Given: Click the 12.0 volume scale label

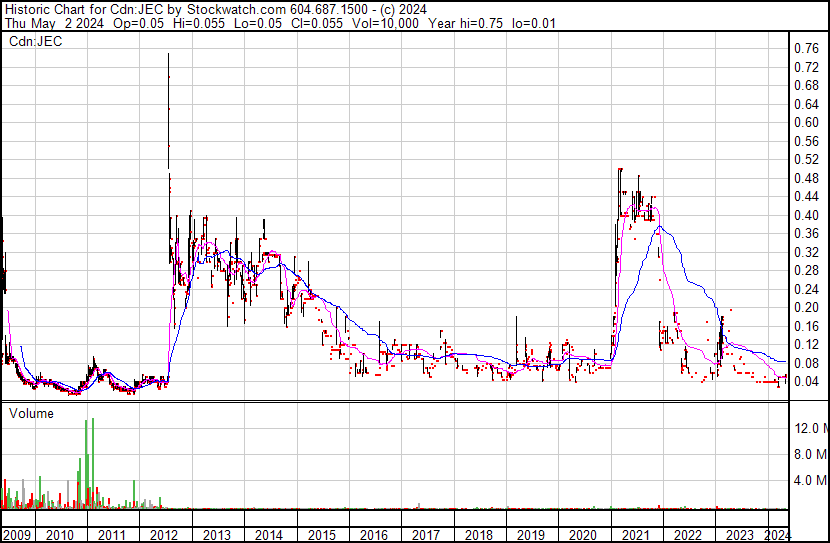Looking at the screenshot, I should tap(810, 429).
